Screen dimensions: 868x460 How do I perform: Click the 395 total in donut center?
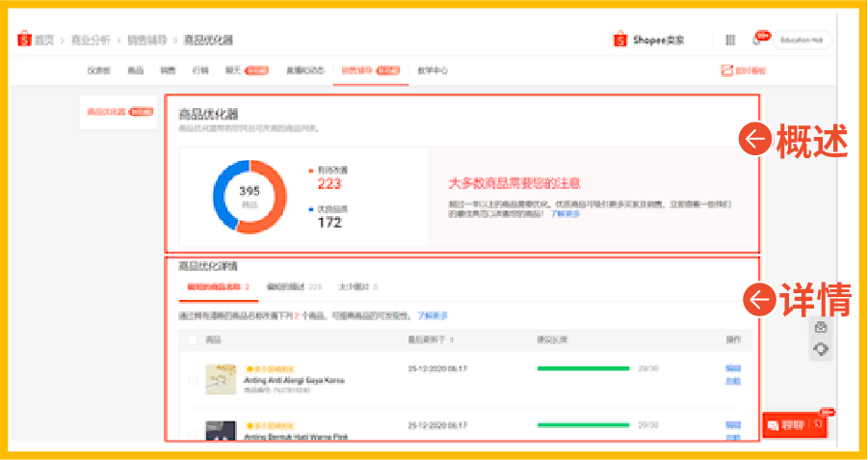(x=250, y=191)
